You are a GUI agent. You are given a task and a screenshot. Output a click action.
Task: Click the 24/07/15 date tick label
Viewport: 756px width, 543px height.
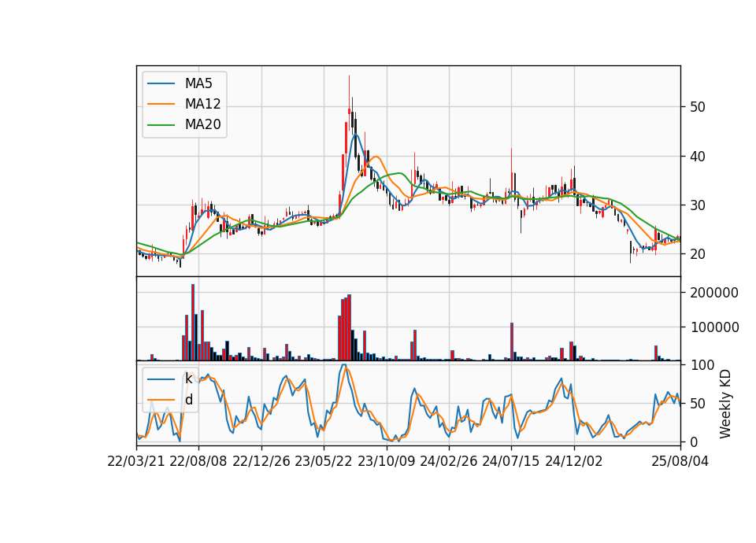point(510,461)
